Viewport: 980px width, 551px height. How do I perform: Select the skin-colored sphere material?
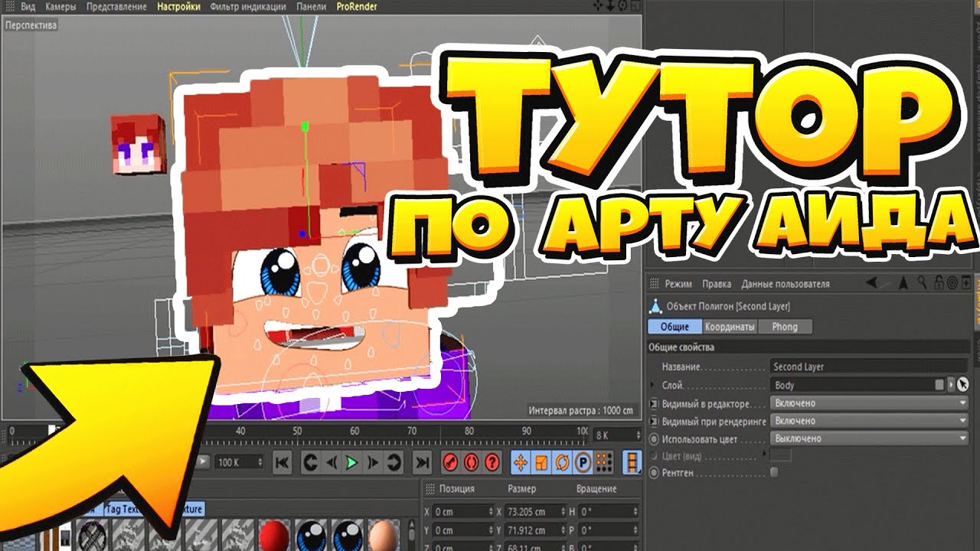click(x=383, y=535)
